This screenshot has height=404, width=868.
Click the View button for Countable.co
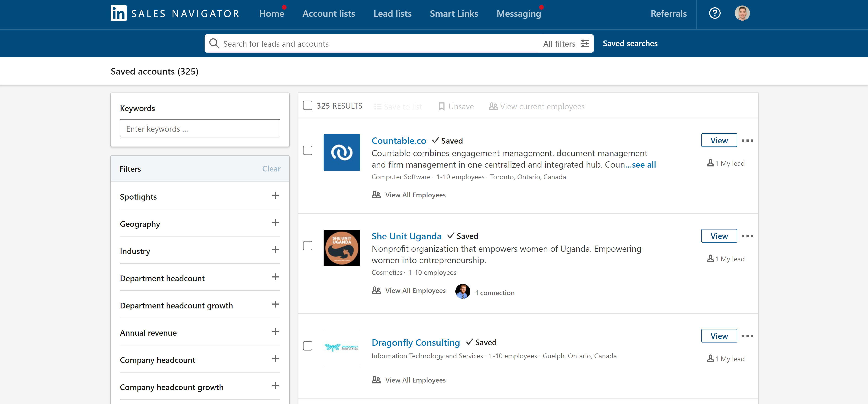tap(719, 140)
